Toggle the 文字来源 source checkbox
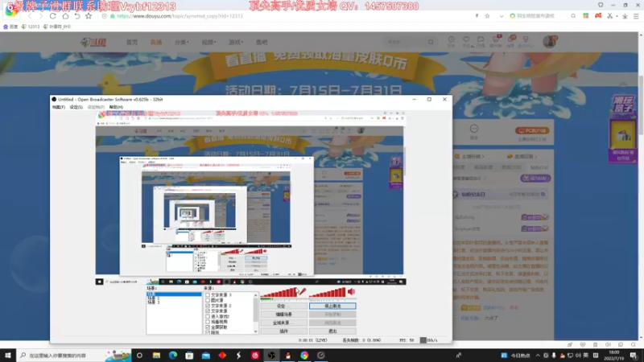 [x=208, y=311]
